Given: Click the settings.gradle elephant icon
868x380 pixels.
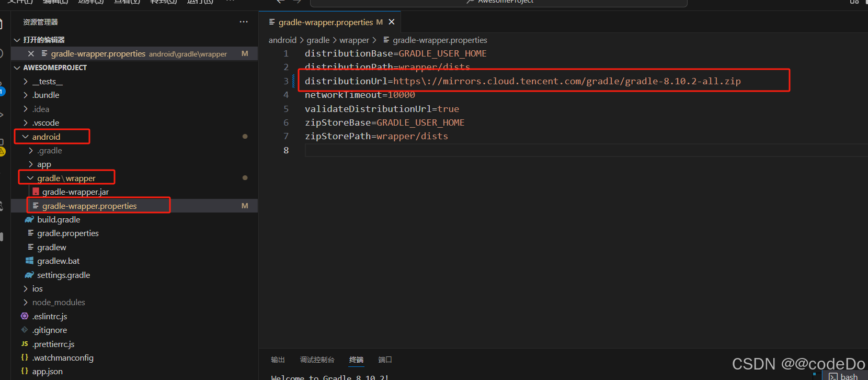Looking at the screenshot, I should coord(30,275).
